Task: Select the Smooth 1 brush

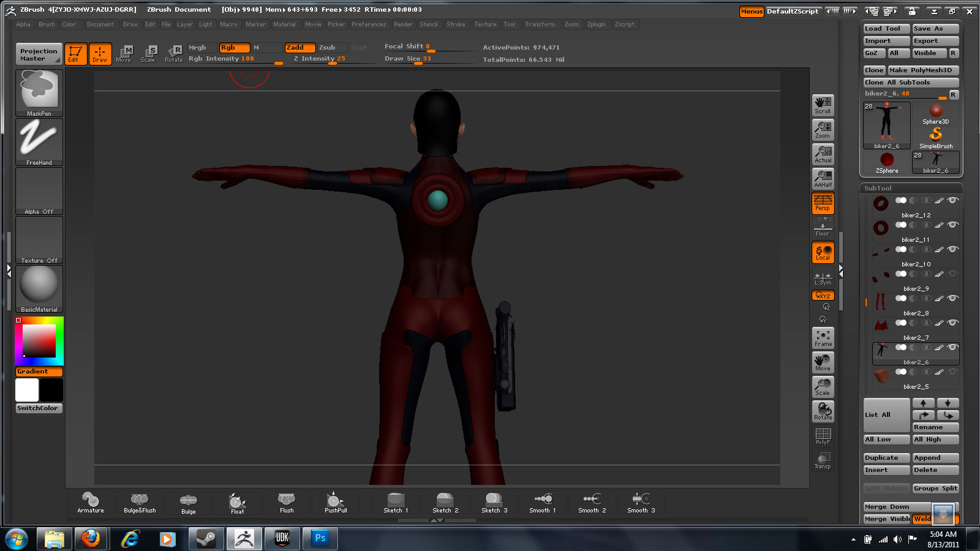Action: click(x=543, y=503)
